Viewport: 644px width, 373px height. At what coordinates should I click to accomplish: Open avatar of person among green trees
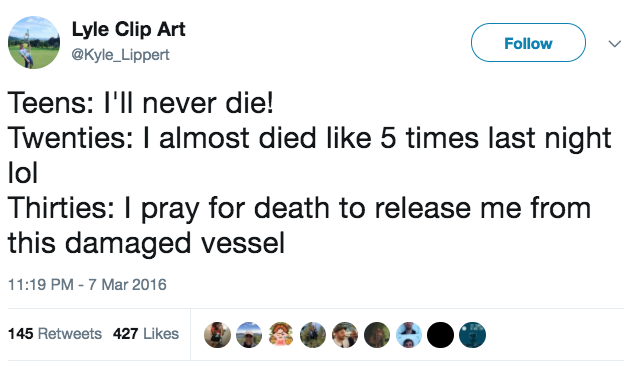[x=313, y=335]
